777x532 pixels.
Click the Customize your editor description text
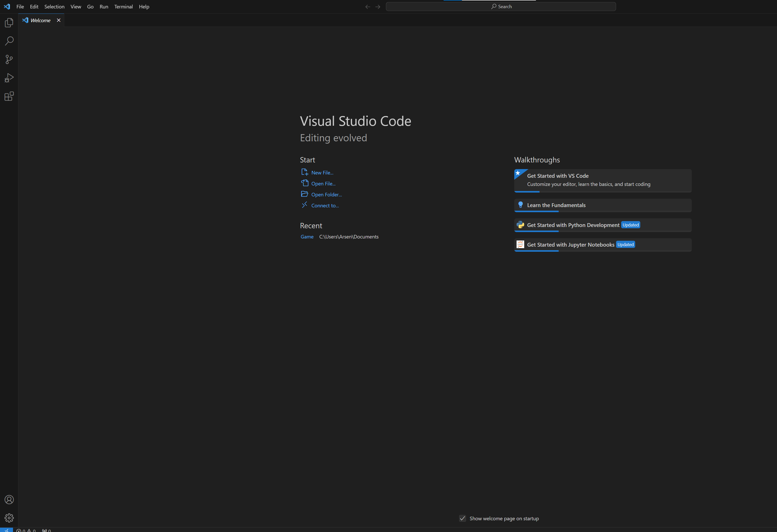coord(589,184)
